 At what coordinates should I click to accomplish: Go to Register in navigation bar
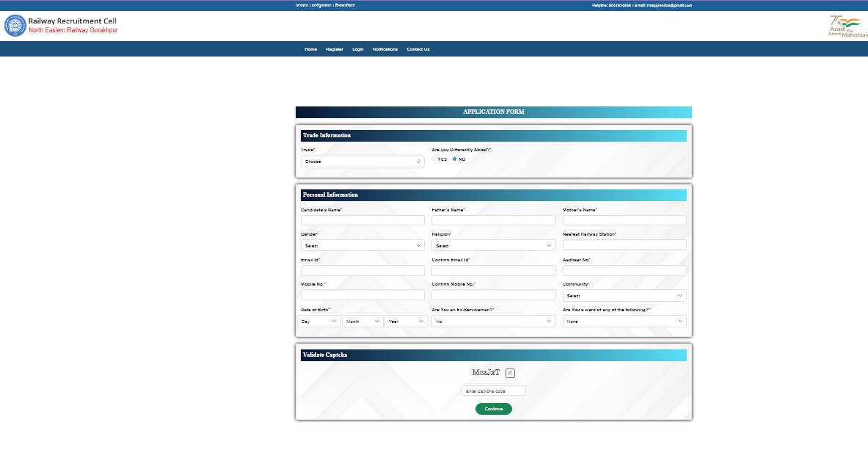(335, 49)
